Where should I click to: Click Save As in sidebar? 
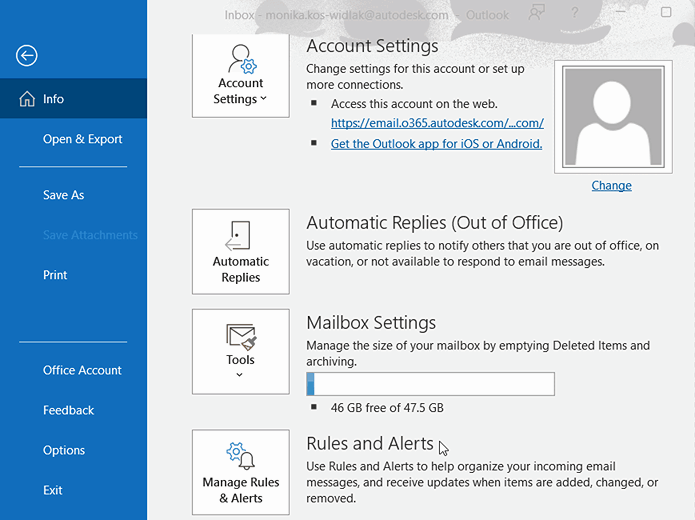(63, 195)
